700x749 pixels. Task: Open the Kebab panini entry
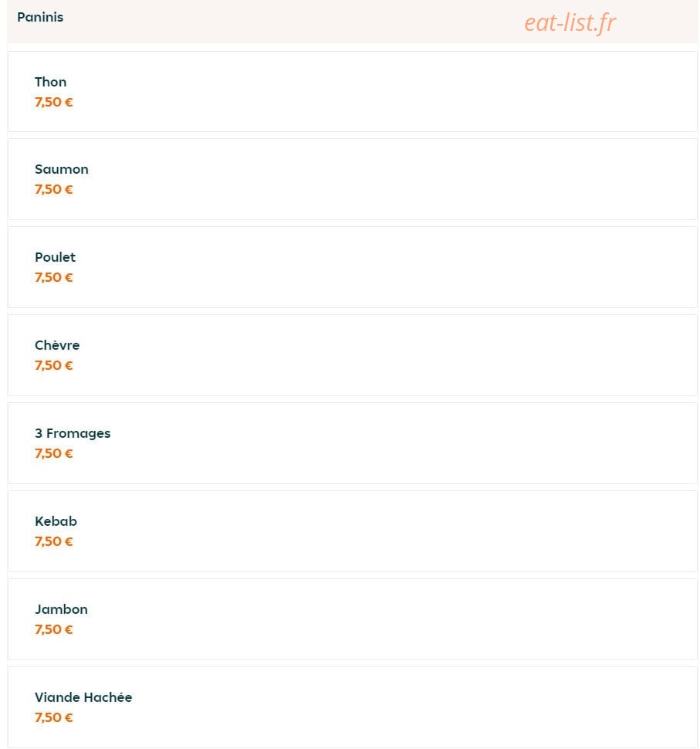353,531
